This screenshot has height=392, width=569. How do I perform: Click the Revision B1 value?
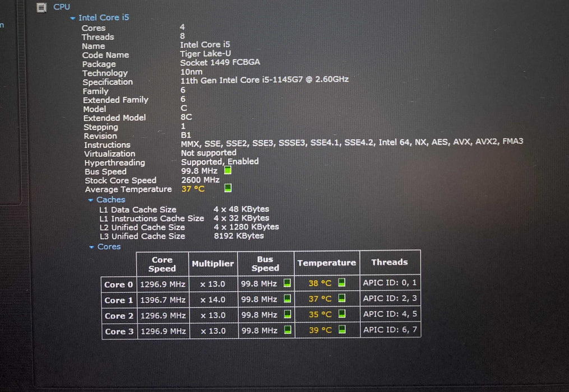tap(186, 135)
